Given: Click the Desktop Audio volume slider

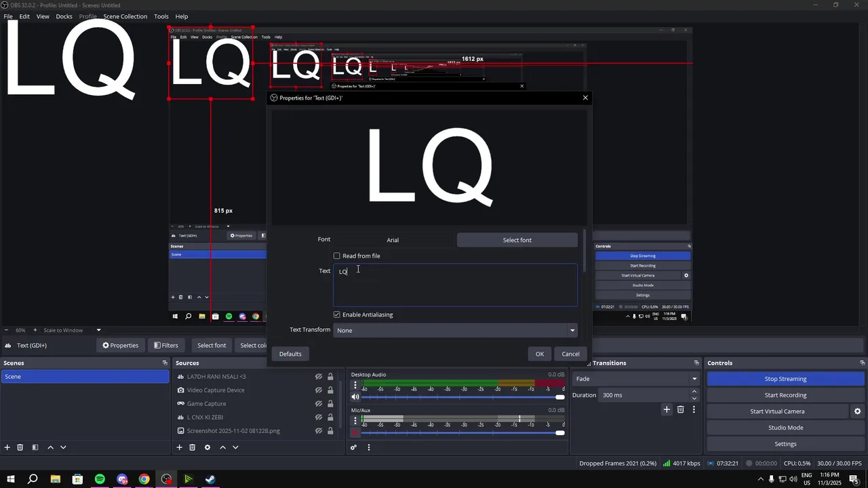Looking at the screenshot, I should coord(463,397).
